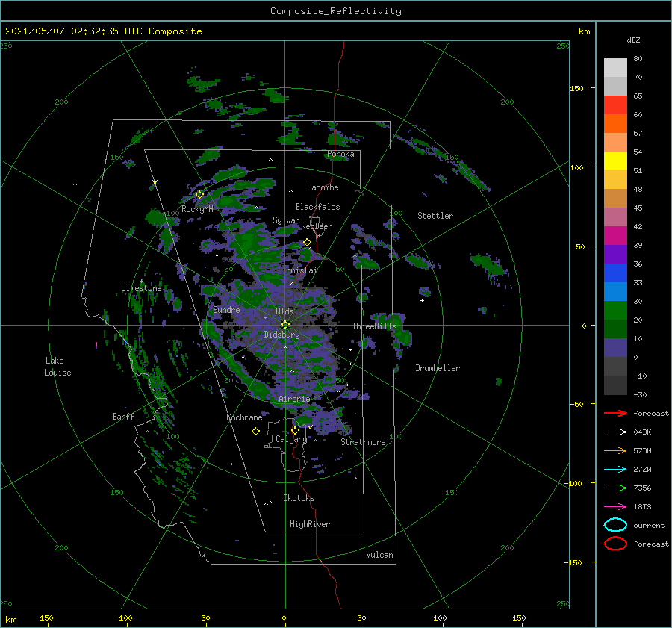Click the ThreeHills city label
Viewport: 672px width, 628px height.
[375, 326]
